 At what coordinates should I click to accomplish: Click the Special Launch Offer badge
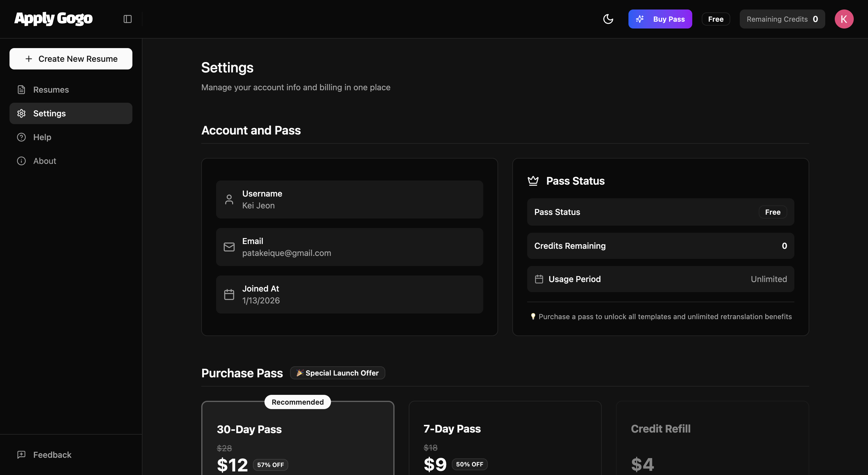click(337, 373)
